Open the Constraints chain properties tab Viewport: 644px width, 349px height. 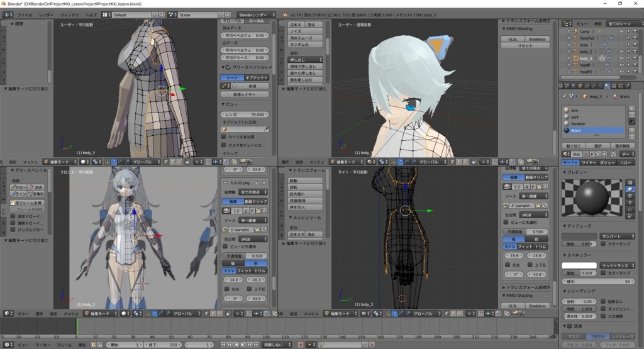click(587, 86)
